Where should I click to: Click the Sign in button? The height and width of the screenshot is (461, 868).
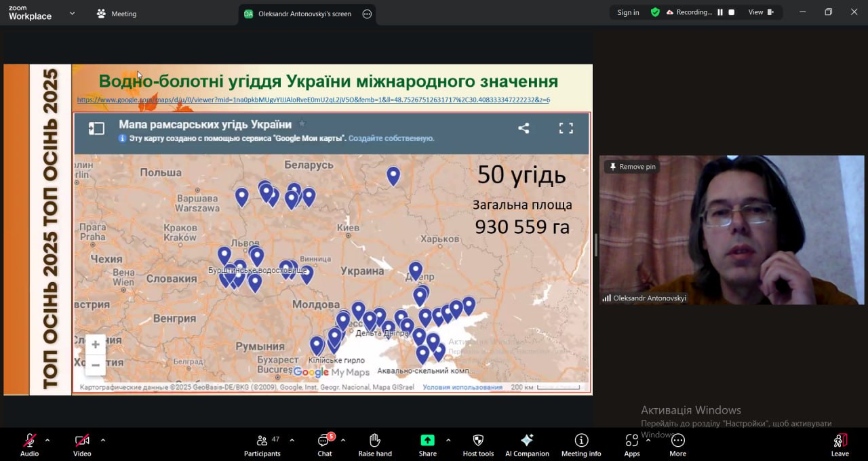pyautogui.click(x=628, y=12)
